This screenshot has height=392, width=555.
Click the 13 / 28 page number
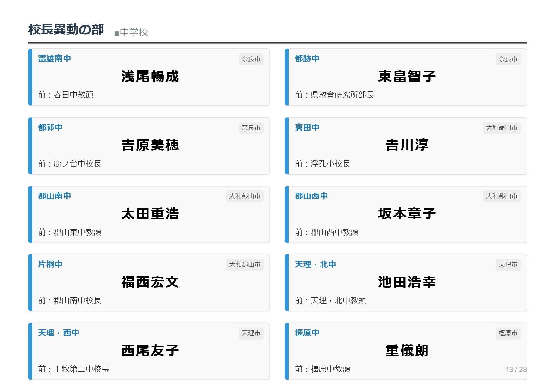pyautogui.click(x=516, y=370)
